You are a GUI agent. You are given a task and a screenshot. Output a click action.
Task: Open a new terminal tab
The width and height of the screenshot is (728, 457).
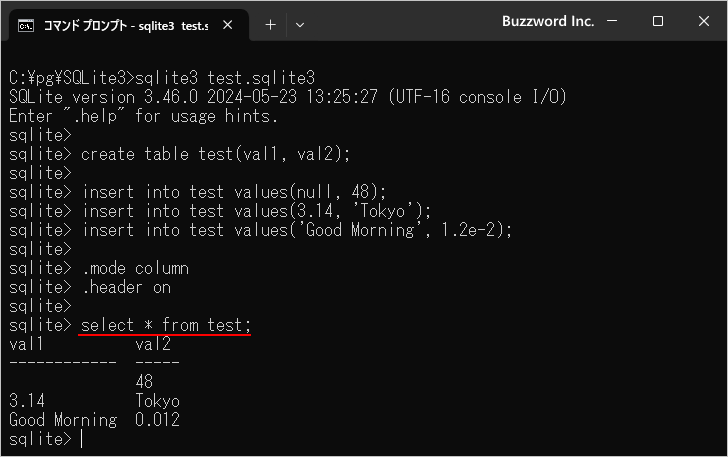click(270, 25)
